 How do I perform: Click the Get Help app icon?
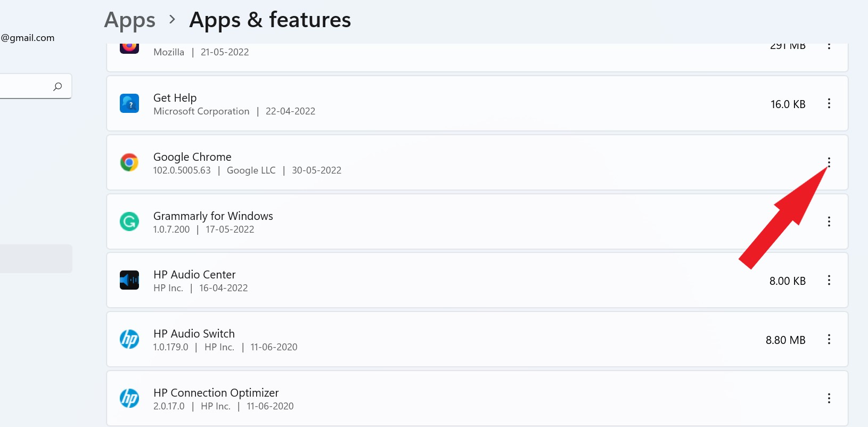pos(129,103)
